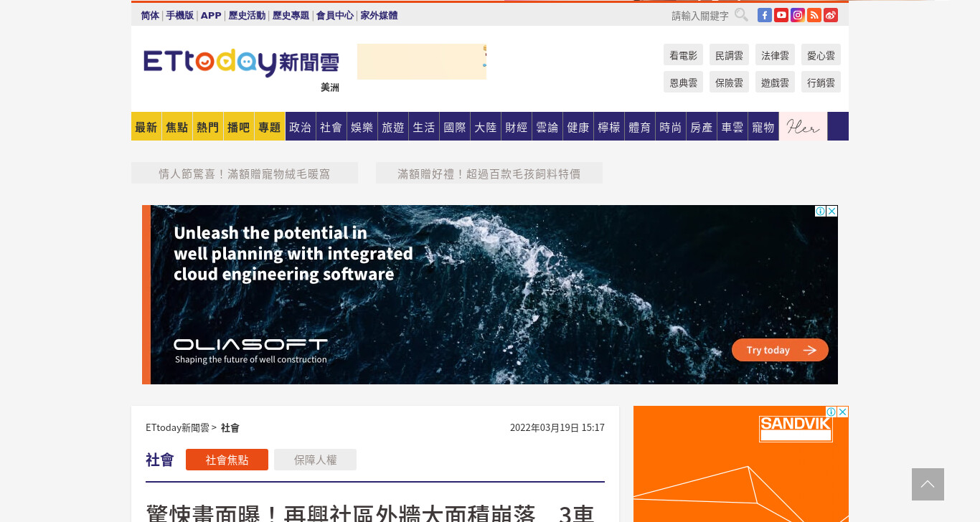
Task: Open 雲論 section
Action: point(547,126)
